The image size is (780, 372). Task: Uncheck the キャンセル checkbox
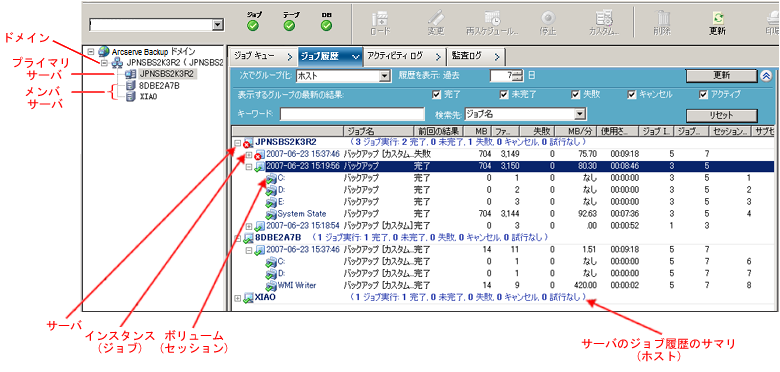click(x=632, y=94)
